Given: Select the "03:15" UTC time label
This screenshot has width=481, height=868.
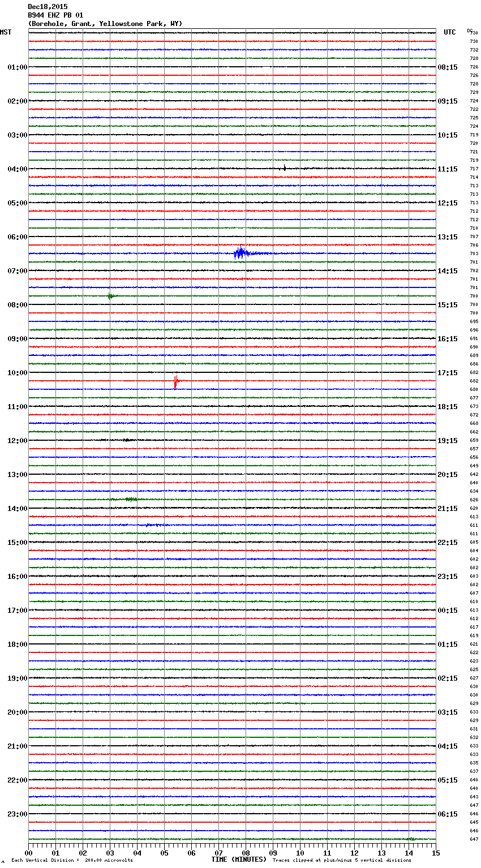Looking at the screenshot, I should (448, 712).
